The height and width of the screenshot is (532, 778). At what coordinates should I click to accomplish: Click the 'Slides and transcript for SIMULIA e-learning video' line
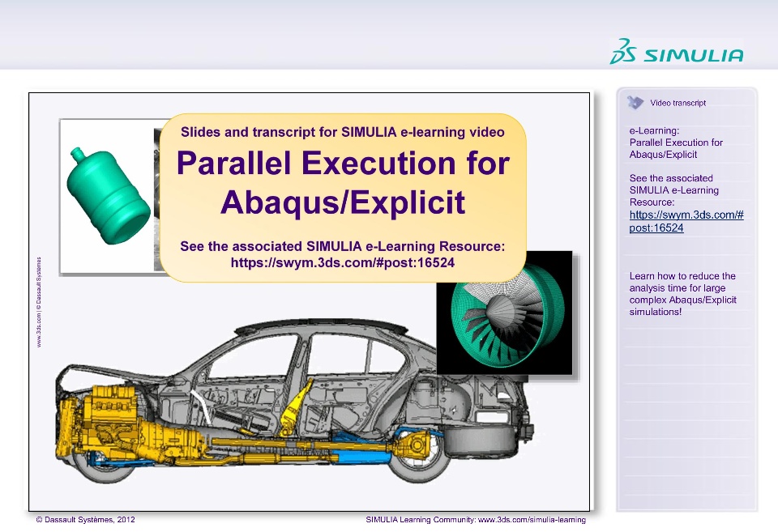pyautogui.click(x=342, y=132)
